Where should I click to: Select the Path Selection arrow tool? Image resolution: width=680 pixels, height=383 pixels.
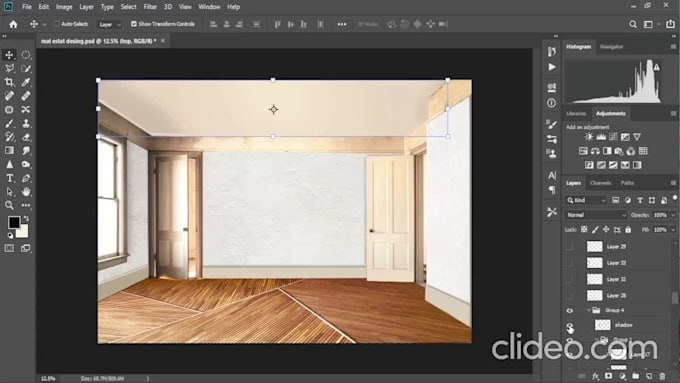tap(9, 192)
